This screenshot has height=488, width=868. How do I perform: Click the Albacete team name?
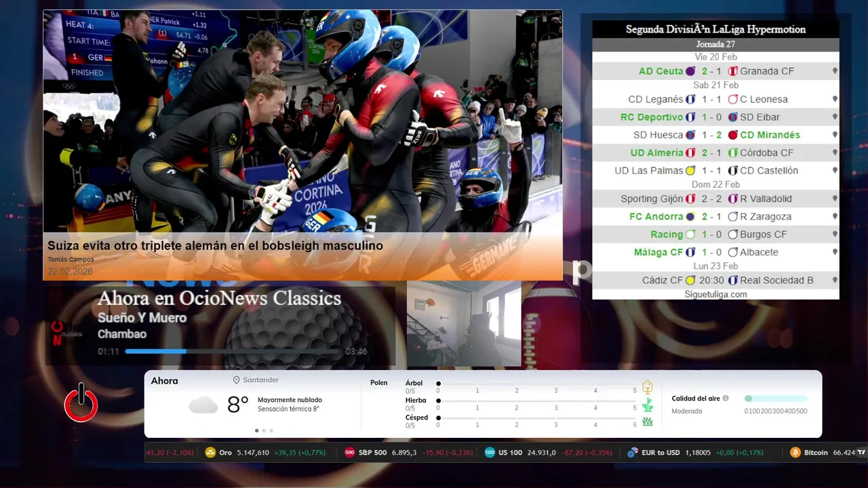click(759, 252)
